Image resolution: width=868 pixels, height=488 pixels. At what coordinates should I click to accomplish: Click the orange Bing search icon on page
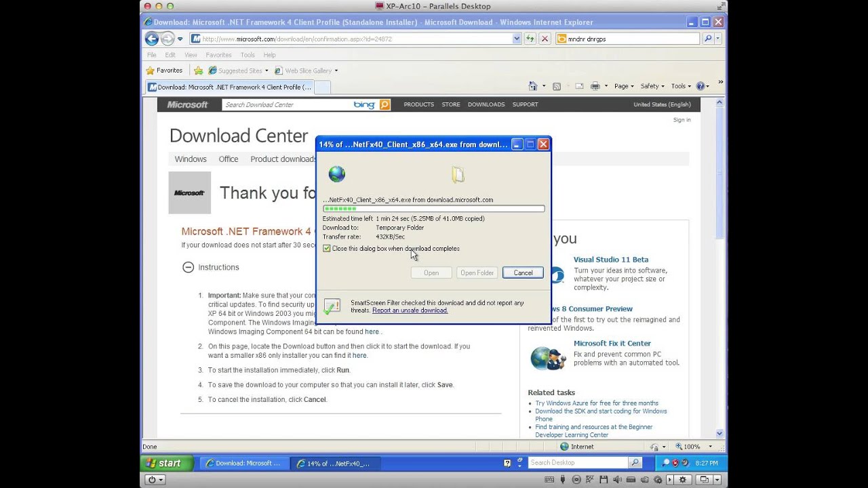(384, 104)
